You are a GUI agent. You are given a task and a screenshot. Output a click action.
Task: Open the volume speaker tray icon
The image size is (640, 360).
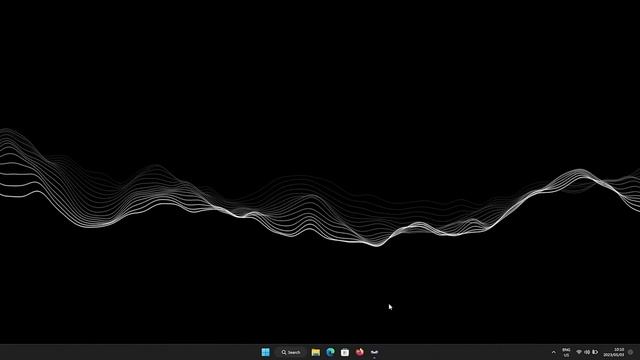click(x=587, y=352)
